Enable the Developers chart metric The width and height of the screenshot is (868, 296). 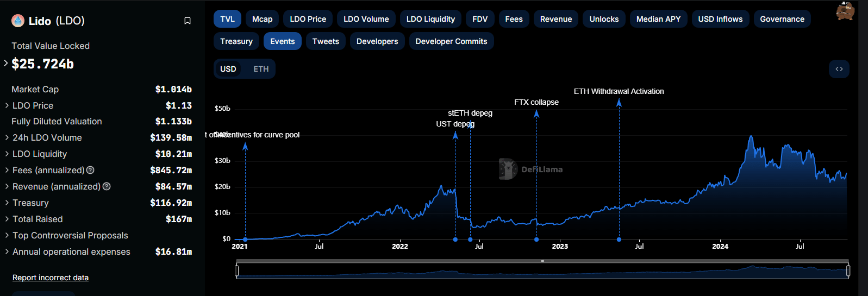[x=377, y=41]
